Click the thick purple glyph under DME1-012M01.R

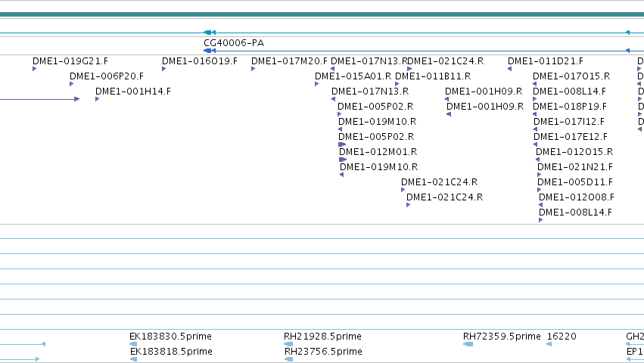coord(343,160)
